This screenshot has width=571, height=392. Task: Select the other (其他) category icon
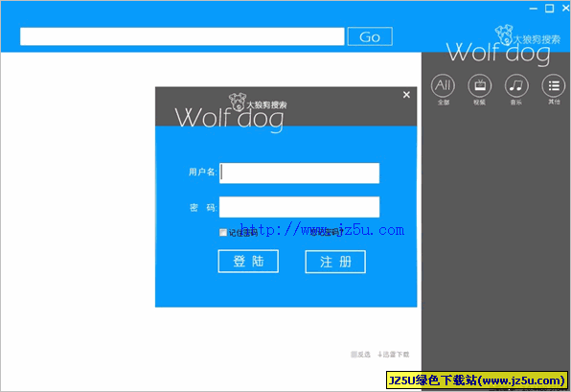coord(554,86)
